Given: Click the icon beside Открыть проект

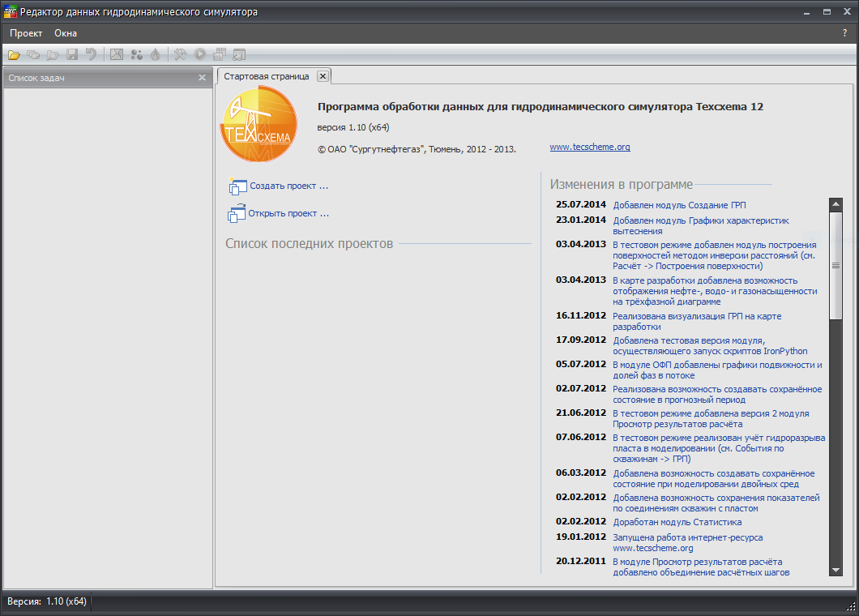Looking at the screenshot, I should (237, 213).
